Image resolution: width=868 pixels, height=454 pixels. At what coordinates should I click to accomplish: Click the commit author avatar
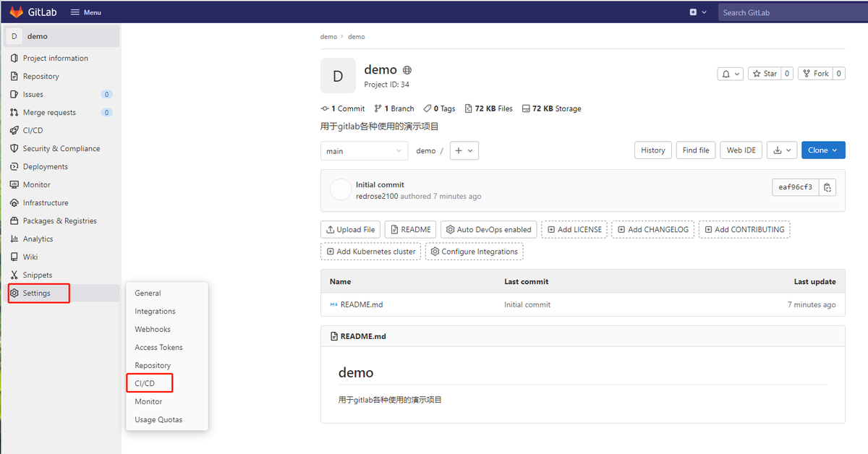(341, 190)
